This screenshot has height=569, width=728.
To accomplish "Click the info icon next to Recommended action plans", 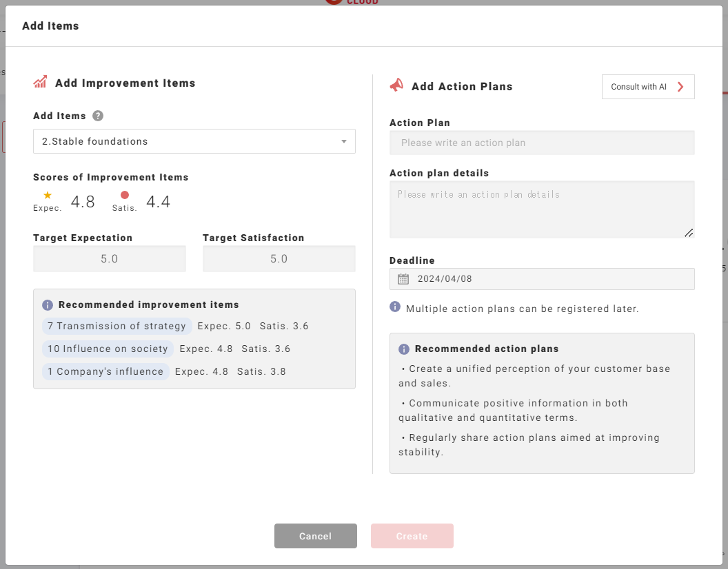I will (403, 349).
